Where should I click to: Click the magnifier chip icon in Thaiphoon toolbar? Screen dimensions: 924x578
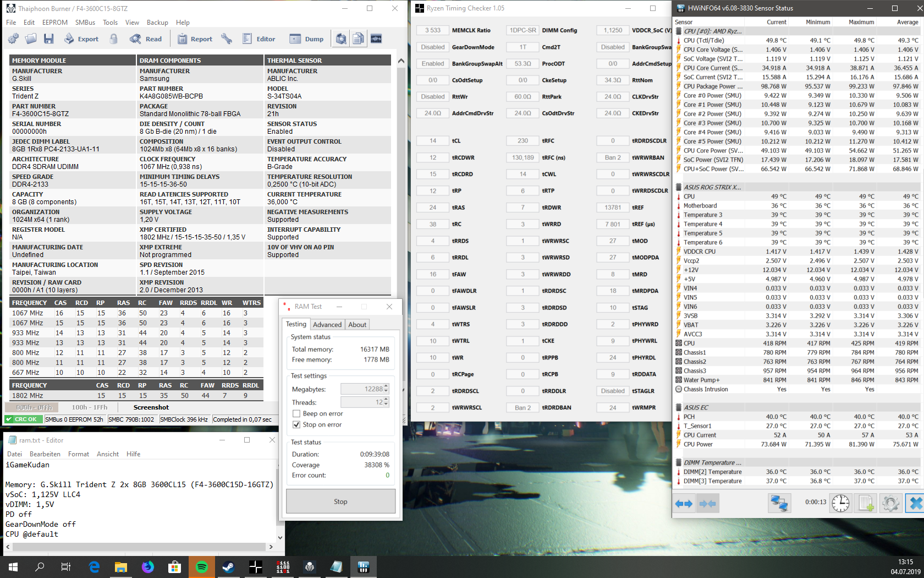click(341, 39)
